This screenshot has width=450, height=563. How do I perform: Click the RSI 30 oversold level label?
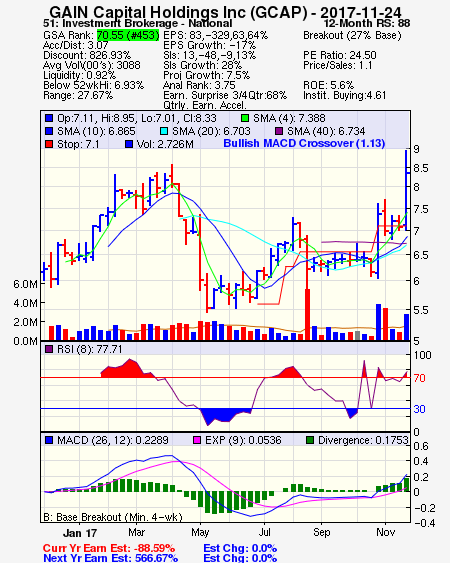(x=419, y=409)
